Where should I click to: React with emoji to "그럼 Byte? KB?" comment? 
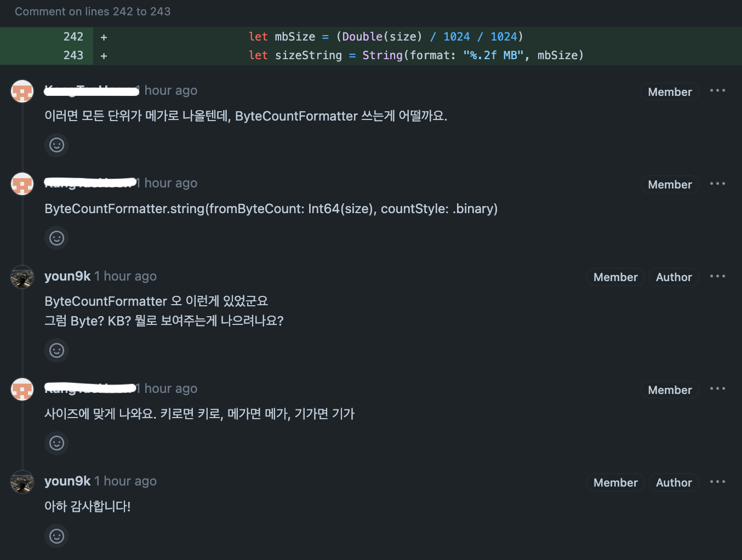(56, 351)
